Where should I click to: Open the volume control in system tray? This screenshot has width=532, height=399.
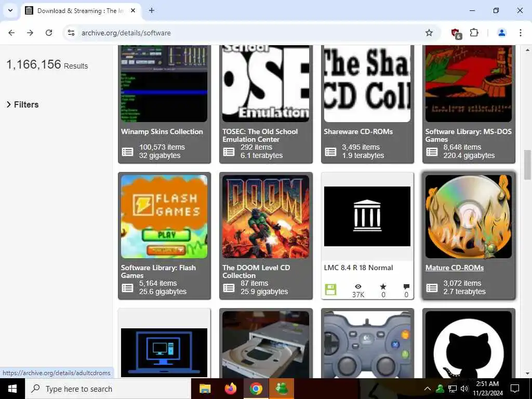pos(464,389)
